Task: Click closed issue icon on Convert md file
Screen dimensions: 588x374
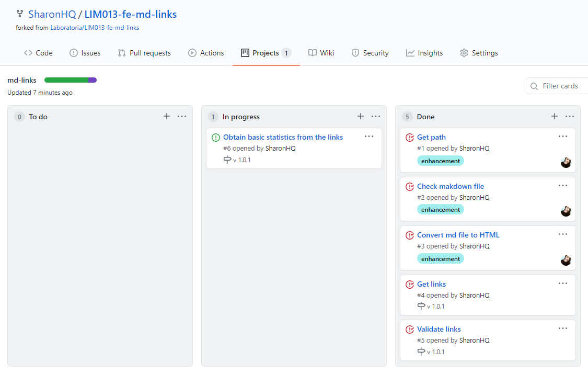Action: (410, 235)
